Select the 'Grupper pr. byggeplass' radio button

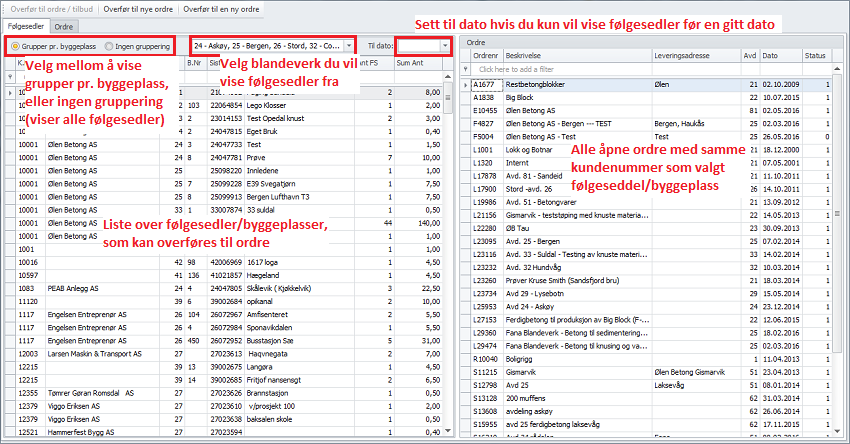point(15,46)
